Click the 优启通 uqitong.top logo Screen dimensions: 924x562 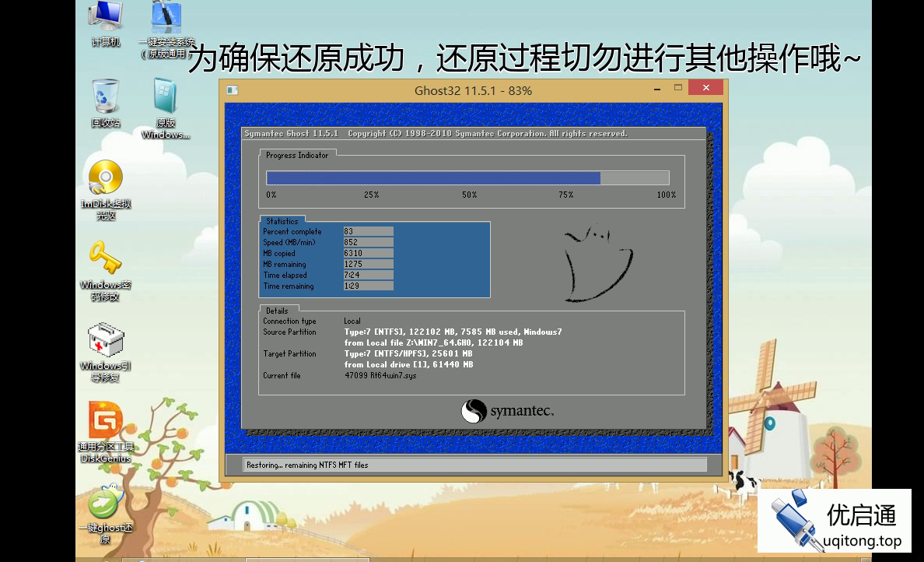point(835,521)
